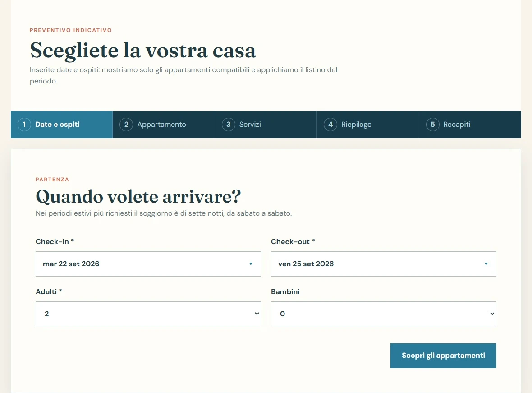Image resolution: width=532 pixels, height=393 pixels.
Task: Expand the Bambini dropdown
Action: [383, 314]
